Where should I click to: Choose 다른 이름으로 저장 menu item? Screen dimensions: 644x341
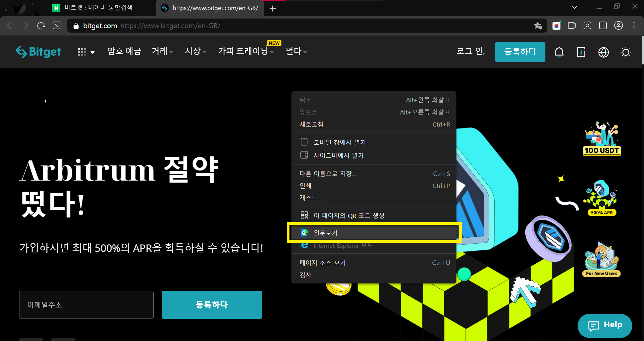374,174
